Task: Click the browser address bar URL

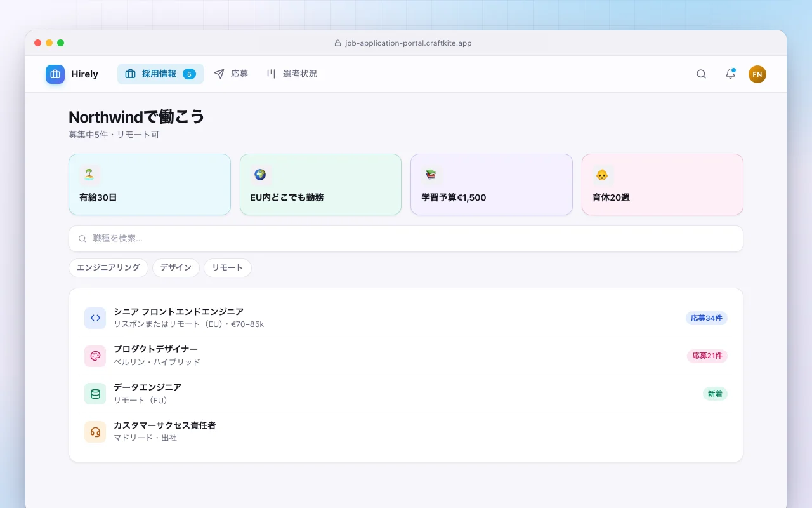Action: 409,43
